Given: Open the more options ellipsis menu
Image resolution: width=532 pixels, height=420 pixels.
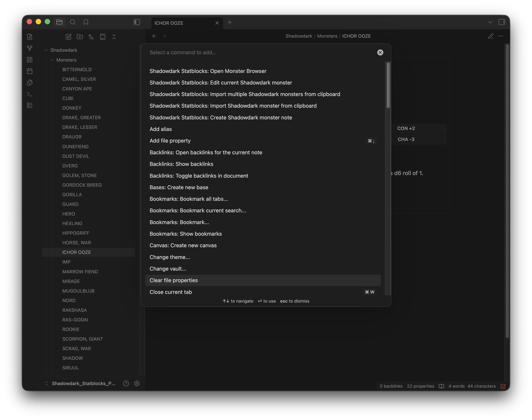Looking at the screenshot, I should point(500,36).
